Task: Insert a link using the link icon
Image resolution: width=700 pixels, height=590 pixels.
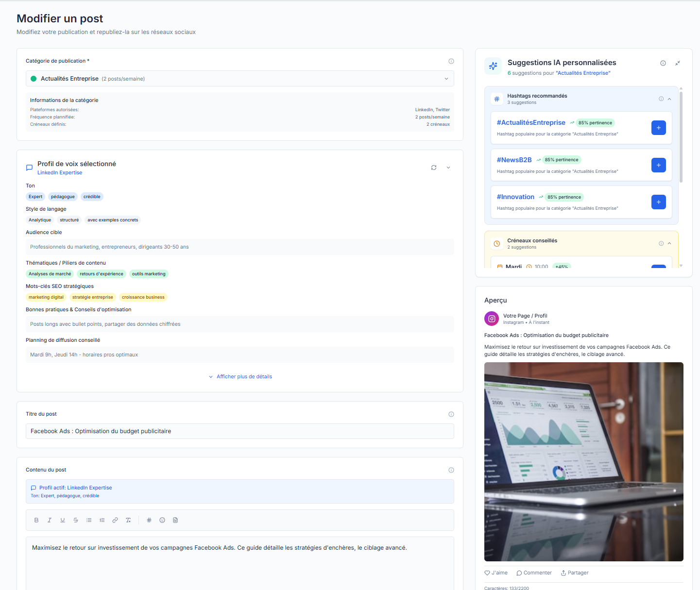Action: [x=115, y=520]
